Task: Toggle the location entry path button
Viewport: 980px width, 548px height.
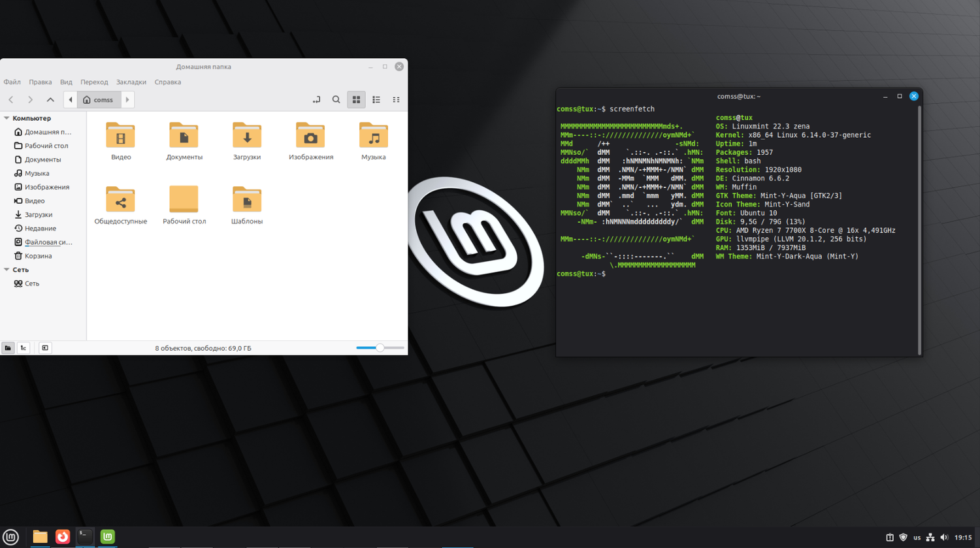Action: pyautogui.click(x=317, y=100)
